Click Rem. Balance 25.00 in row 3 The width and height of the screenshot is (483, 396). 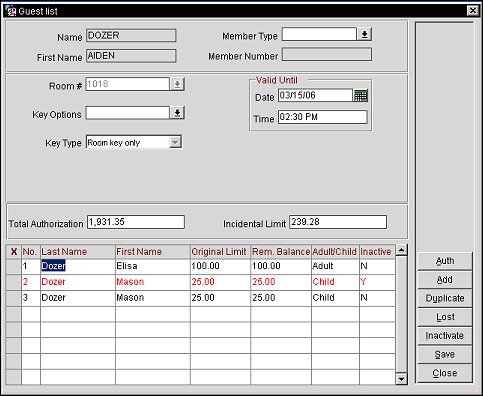[x=281, y=298]
